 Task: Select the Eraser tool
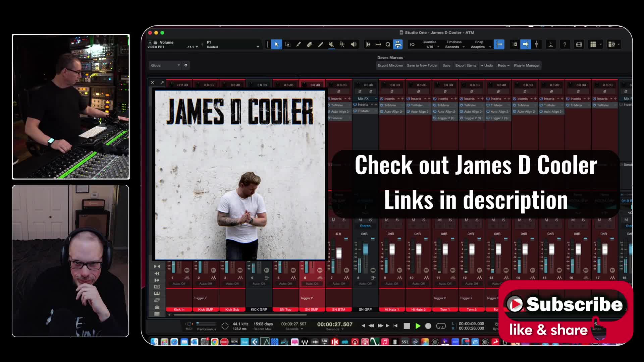point(310,44)
